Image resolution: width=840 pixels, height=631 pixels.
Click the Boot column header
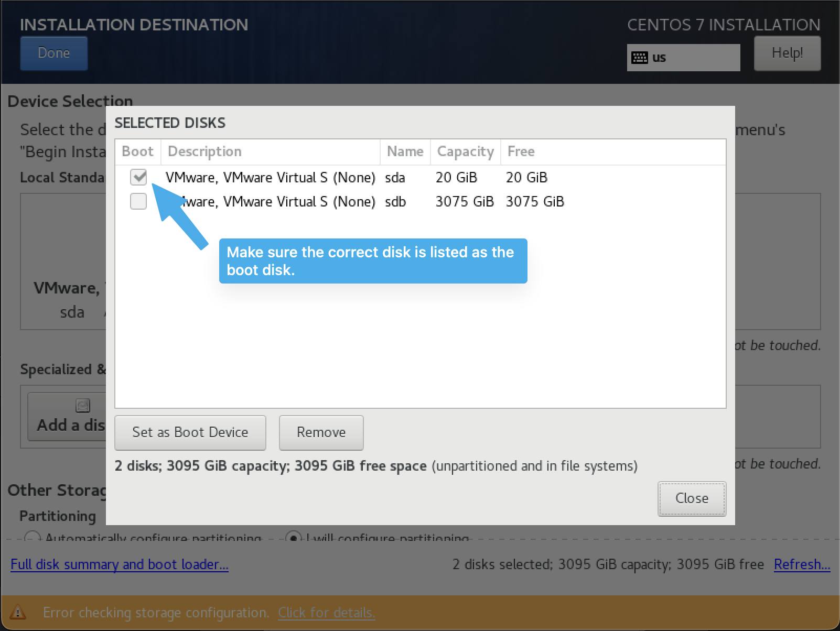pyautogui.click(x=137, y=151)
